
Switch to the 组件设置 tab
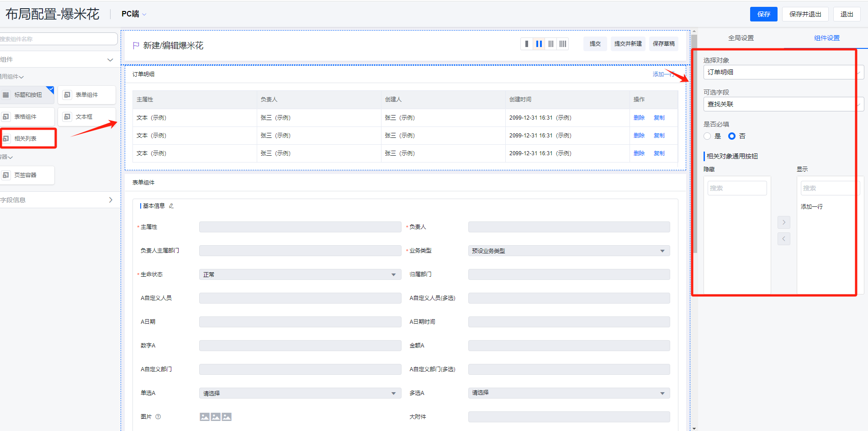click(x=827, y=38)
